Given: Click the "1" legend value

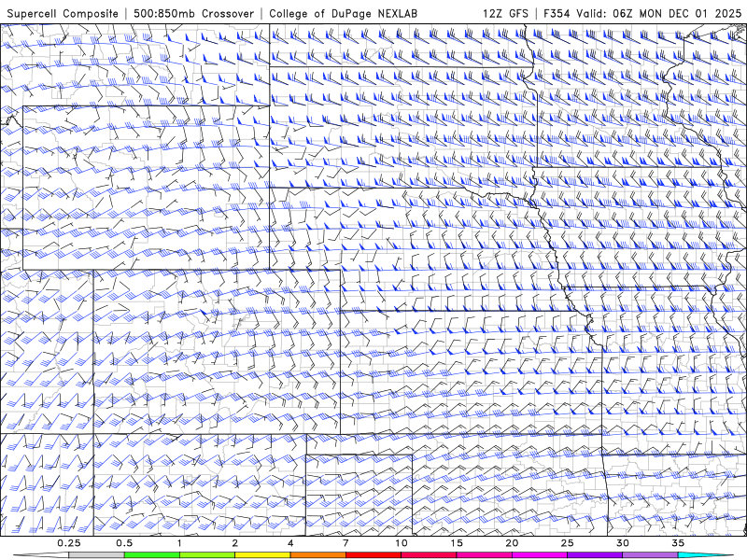Looking at the screenshot, I should pyautogui.click(x=179, y=543).
